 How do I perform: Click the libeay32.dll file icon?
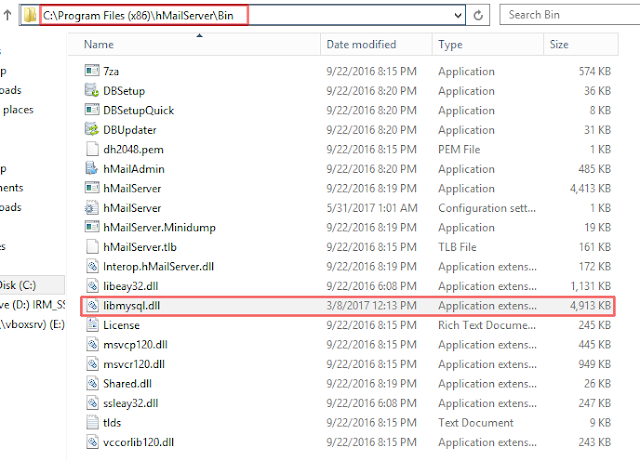pos(92,286)
